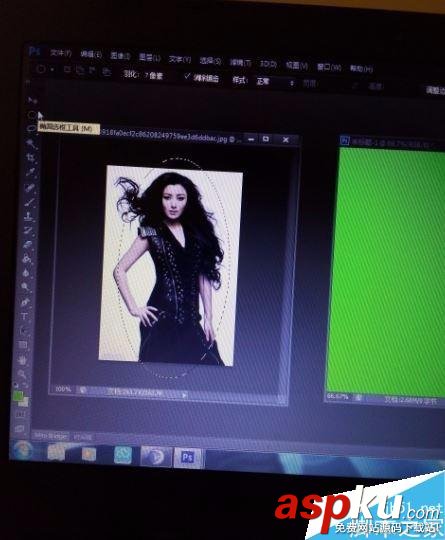This screenshot has height=540, width=445.
Task: Click the Photoshop icon in the taskbar
Action: (188, 457)
